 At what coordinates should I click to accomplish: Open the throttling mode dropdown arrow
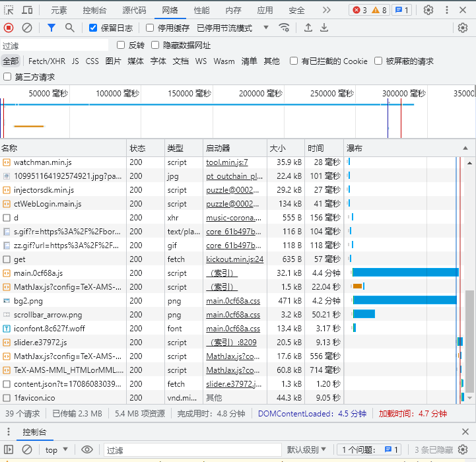(x=266, y=28)
